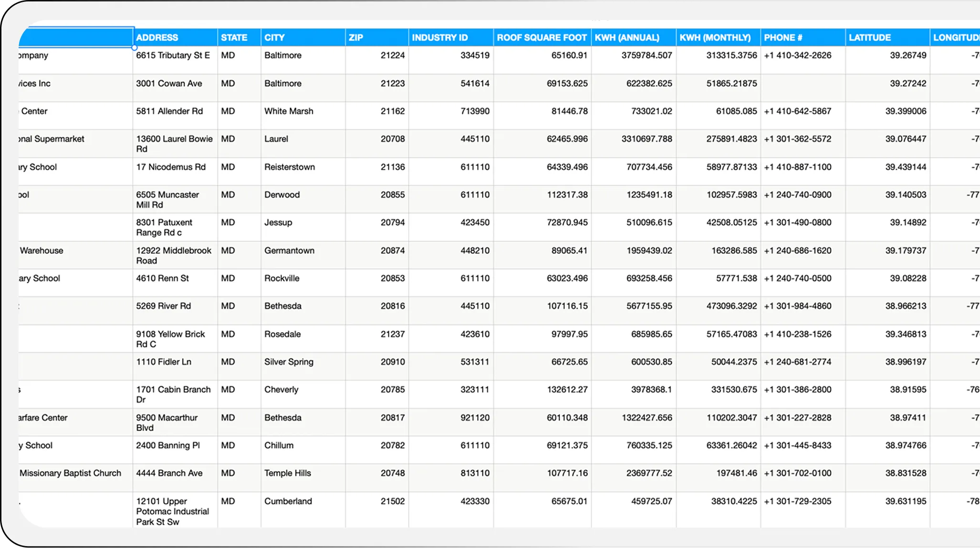
Task: Click the White Marsh city cell
Action: click(289, 111)
